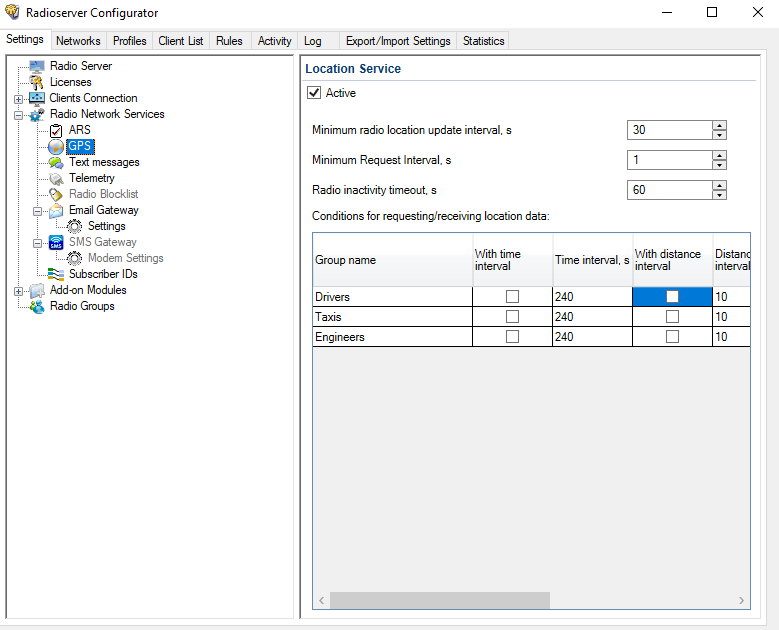This screenshot has height=630, width=779.
Task: Click the SMS Gateway icon
Action: coord(56,242)
